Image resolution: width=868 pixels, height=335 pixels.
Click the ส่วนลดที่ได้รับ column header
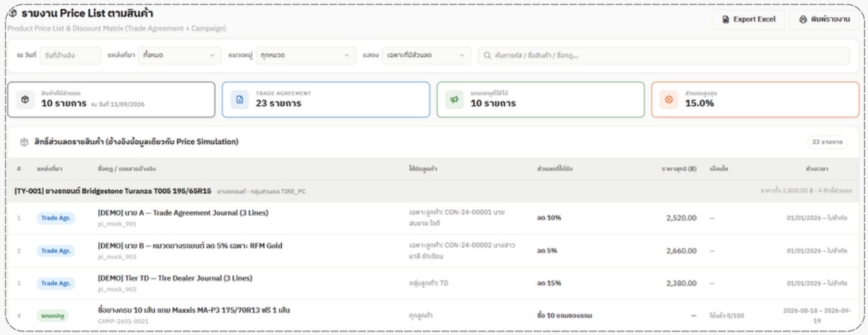(x=555, y=169)
